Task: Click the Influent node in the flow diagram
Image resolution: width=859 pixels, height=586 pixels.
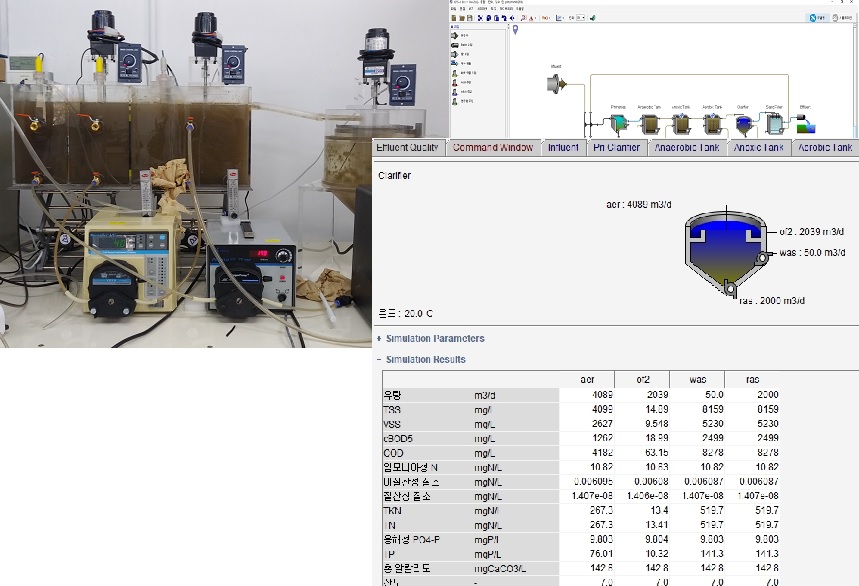Action: point(557,84)
